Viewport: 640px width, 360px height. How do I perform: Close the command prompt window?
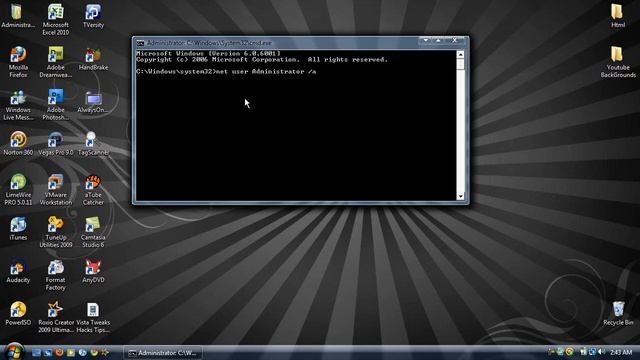455,40
